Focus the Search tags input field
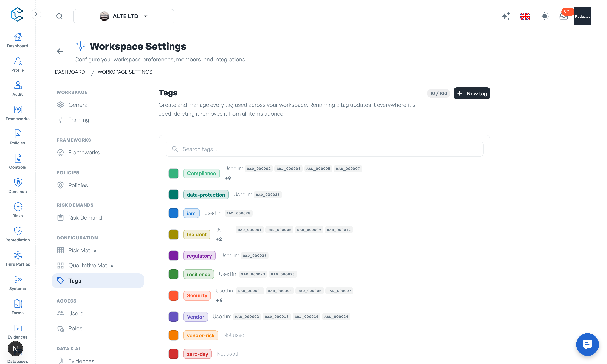This screenshot has height=364, width=607. [x=324, y=149]
